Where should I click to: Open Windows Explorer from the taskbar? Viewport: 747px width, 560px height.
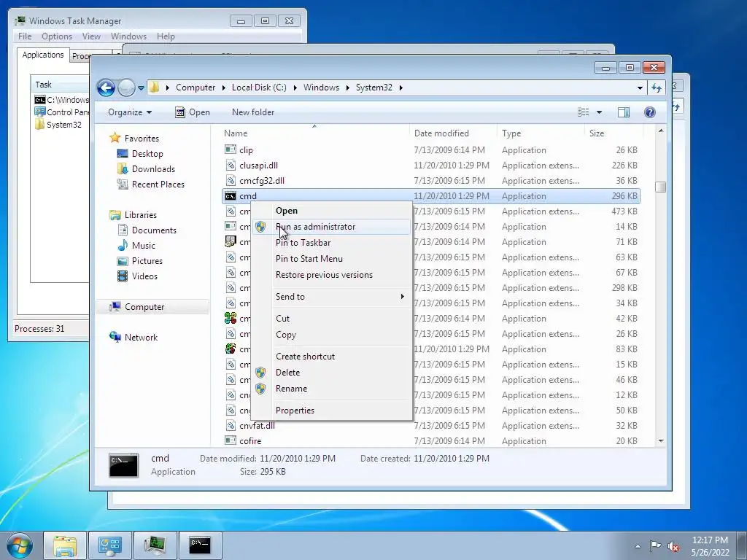point(65,545)
